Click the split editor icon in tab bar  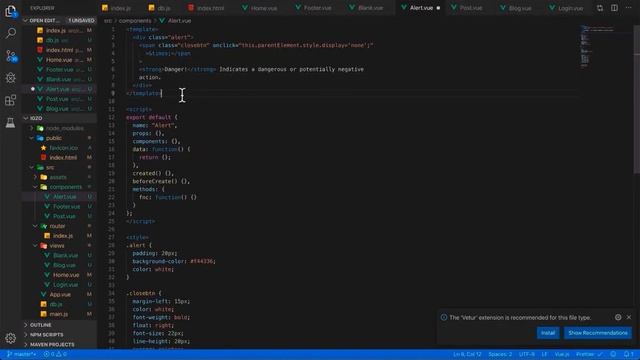pos(614,8)
